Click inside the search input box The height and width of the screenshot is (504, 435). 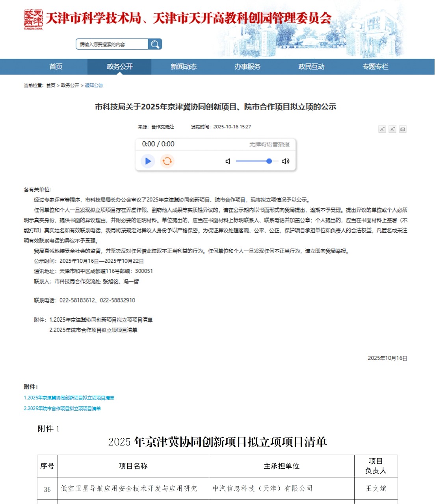(110, 44)
